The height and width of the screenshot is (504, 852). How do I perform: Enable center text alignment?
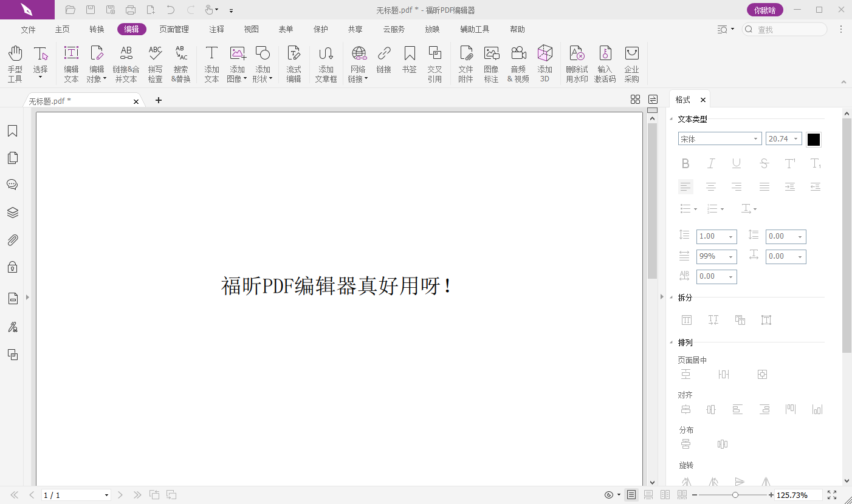tap(710, 187)
